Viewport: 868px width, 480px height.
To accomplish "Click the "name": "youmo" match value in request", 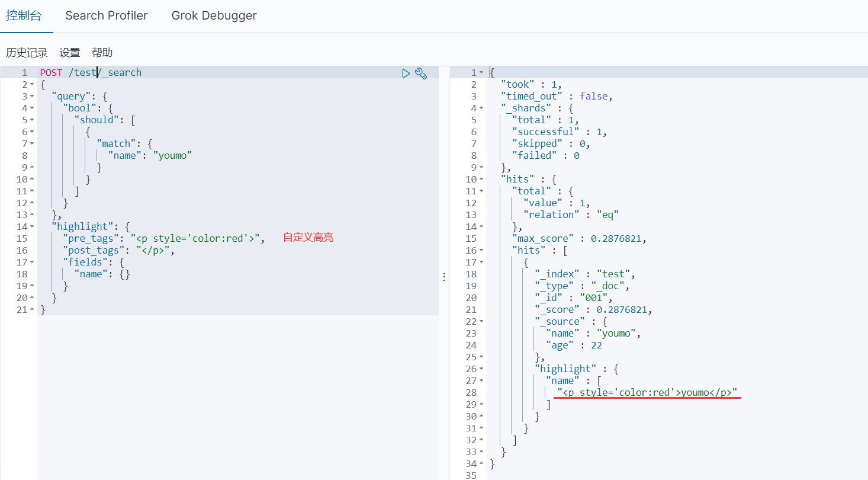I will click(x=150, y=156).
